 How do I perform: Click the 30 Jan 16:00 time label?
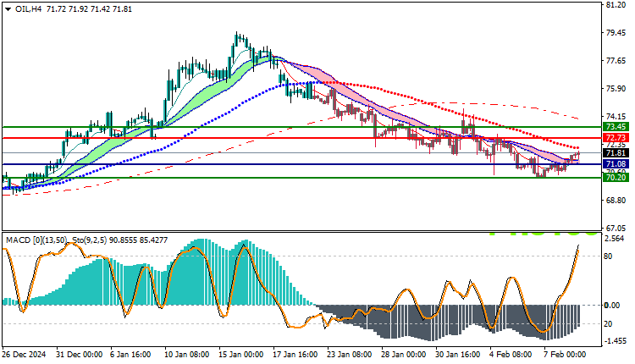point(457,355)
